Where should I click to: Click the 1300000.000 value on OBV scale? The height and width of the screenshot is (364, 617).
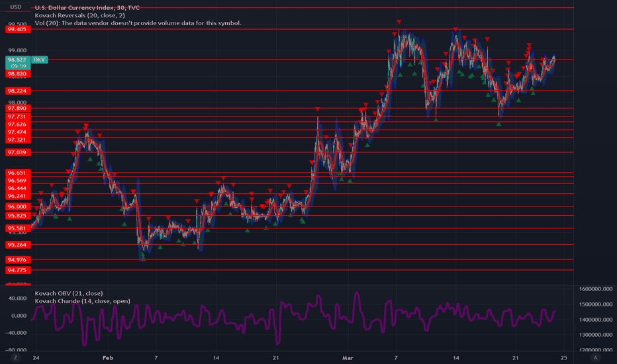[596, 334]
